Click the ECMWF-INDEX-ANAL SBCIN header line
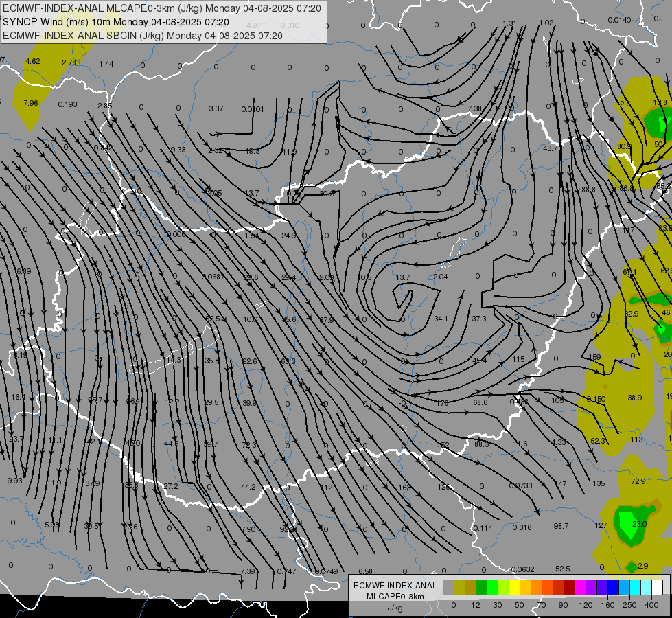672x618 pixels. [143, 36]
